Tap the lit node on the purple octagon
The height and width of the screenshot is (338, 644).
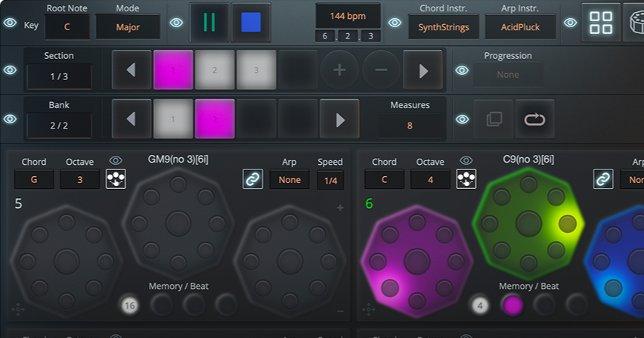point(390,288)
